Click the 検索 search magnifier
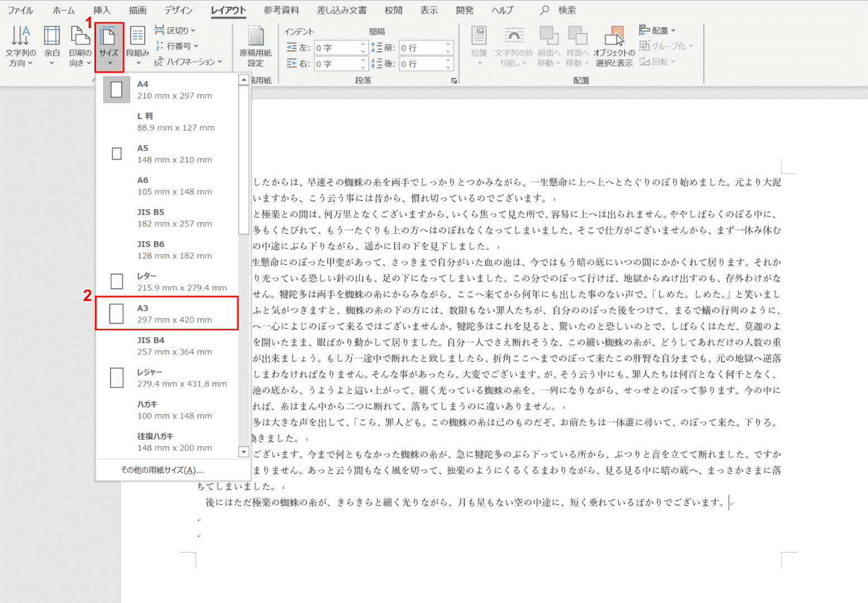The image size is (868, 603). tap(545, 10)
